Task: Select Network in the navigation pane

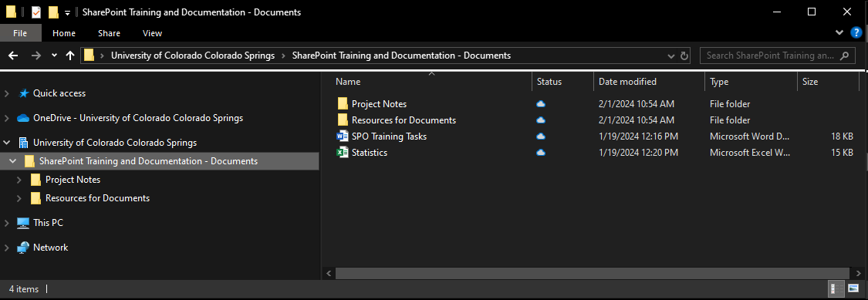Action: pyautogui.click(x=50, y=248)
